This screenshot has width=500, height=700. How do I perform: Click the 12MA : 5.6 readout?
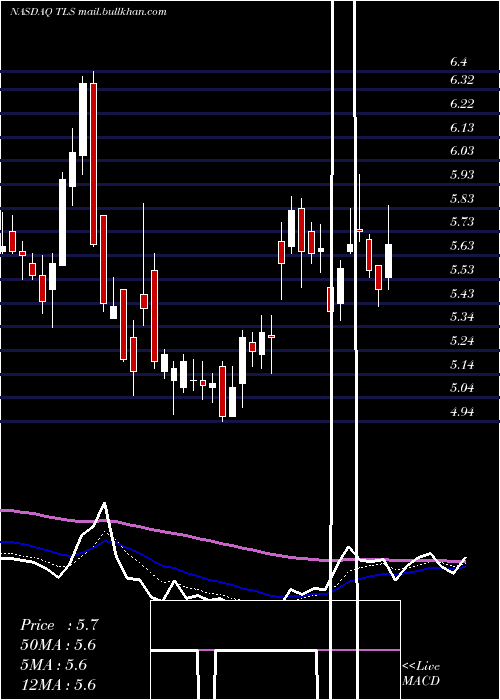(x=58, y=684)
